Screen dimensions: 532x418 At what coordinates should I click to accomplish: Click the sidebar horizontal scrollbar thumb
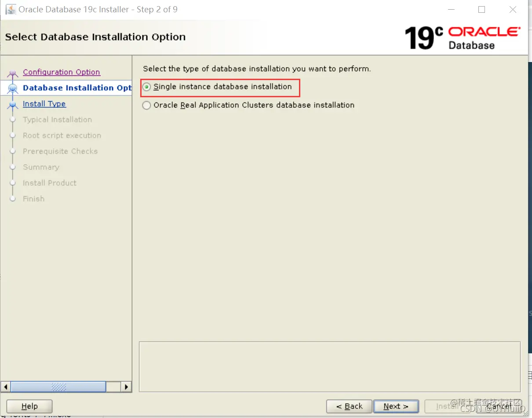point(58,387)
